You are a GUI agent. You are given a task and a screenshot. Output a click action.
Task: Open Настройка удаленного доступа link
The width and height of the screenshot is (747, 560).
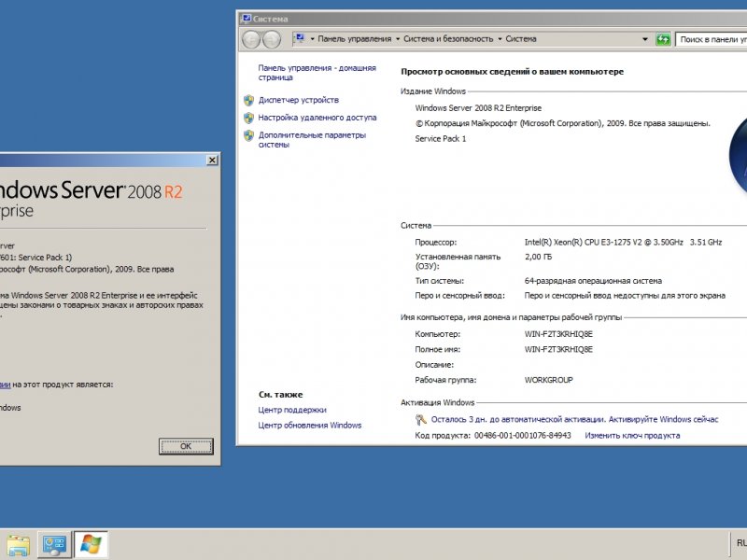click(317, 118)
